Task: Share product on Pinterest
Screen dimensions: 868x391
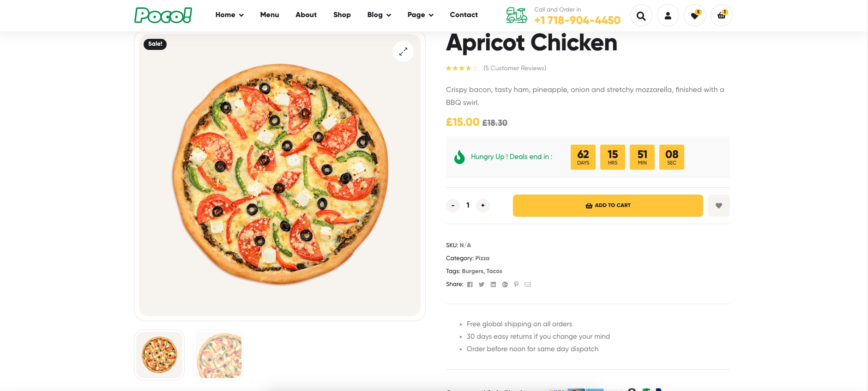Action: click(516, 285)
